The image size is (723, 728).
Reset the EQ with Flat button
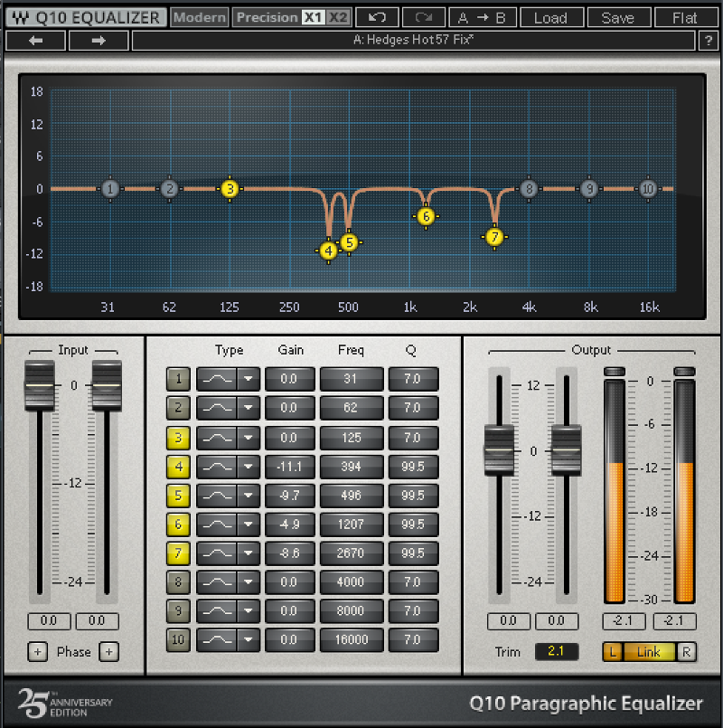tap(685, 18)
